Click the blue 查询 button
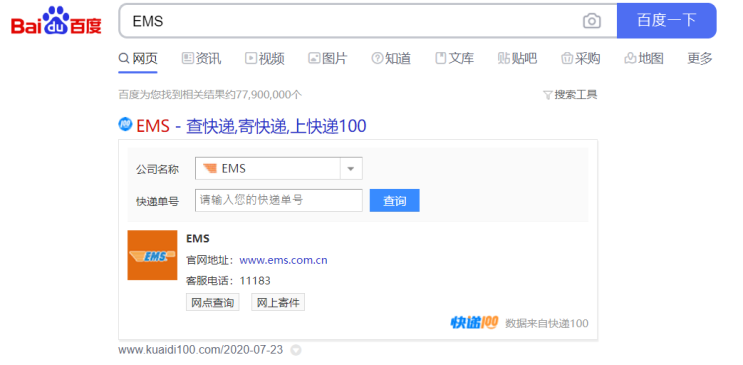The width and height of the screenshot is (743, 365). click(x=394, y=201)
